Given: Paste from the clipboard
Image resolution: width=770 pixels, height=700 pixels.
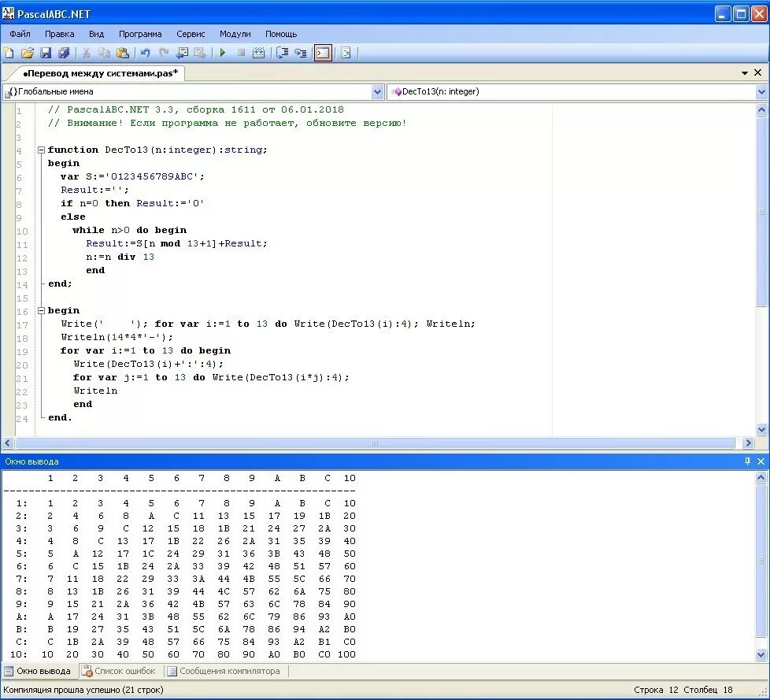Looking at the screenshot, I should (x=122, y=53).
